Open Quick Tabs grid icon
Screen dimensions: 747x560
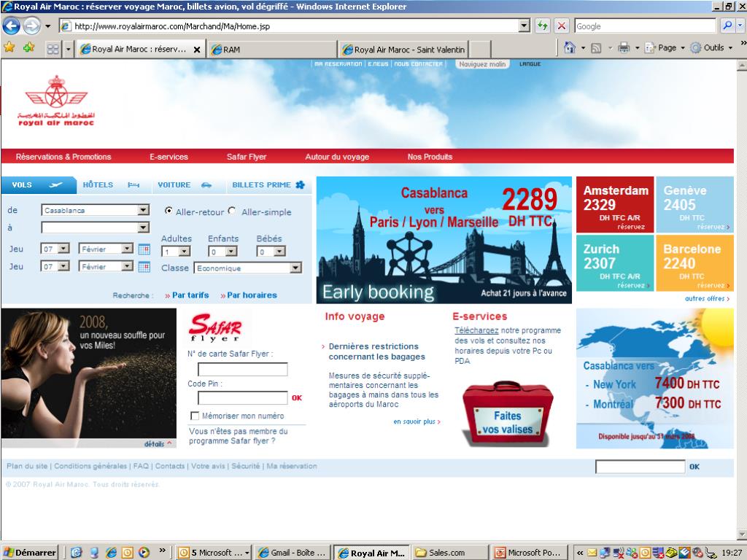coord(53,49)
